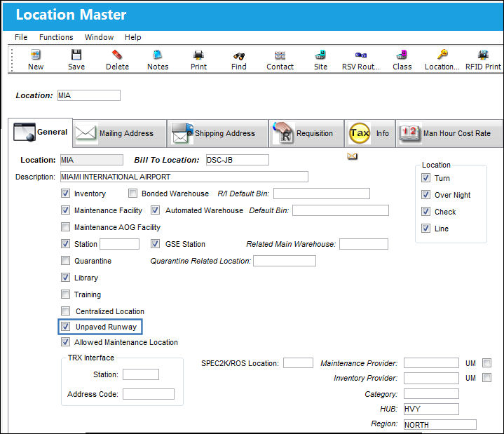Check the Maintenance Provider UM checkbox
The width and height of the screenshot is (504, 434).
[x=486, y=363]
